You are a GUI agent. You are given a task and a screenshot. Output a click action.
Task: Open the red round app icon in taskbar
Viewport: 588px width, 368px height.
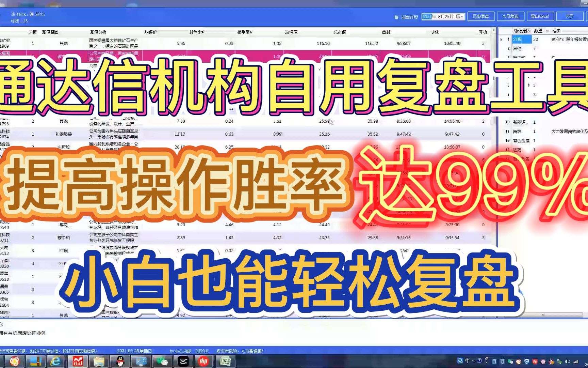coord(204,361)
